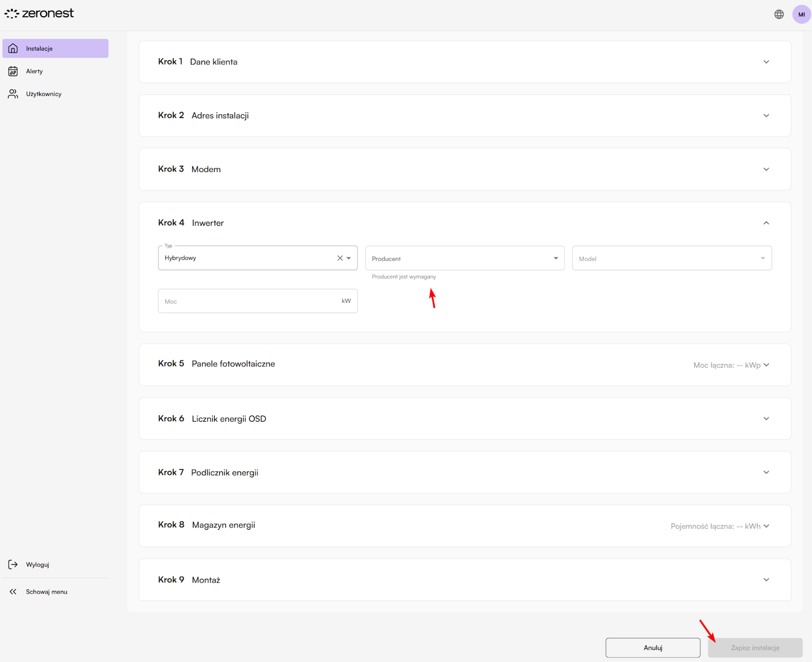Click the Instalacje home icon

click(x=13, y=49)
